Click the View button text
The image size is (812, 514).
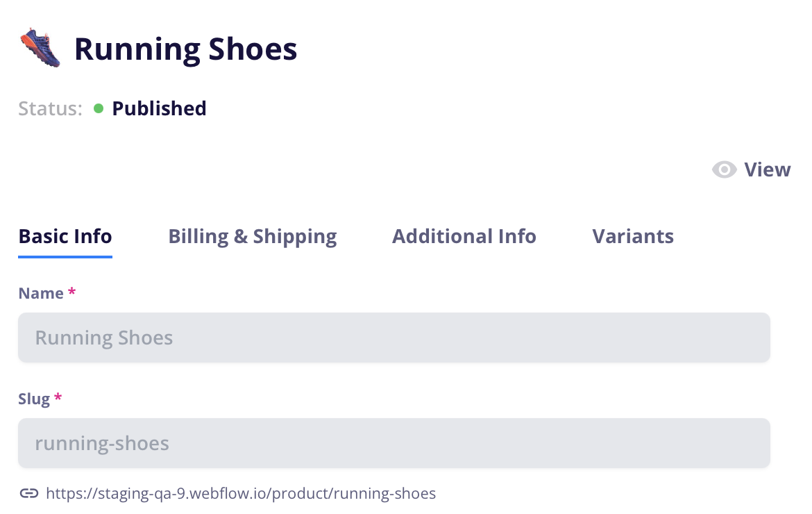pos(767,170)
